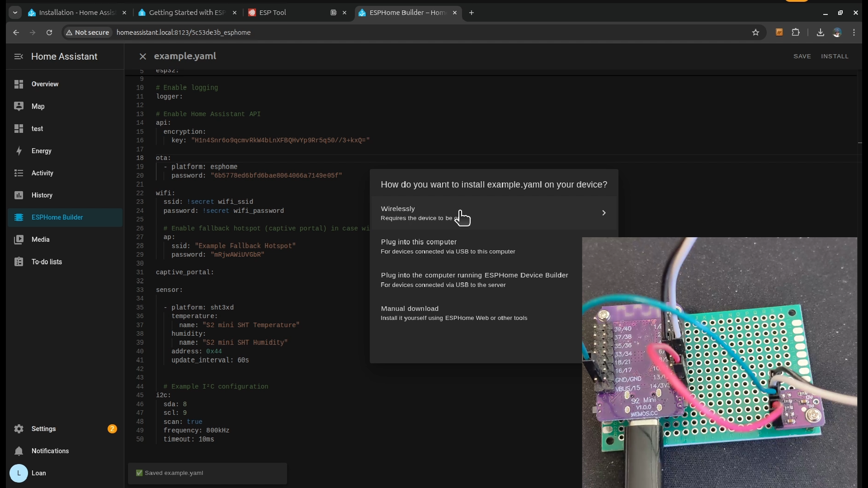Click the 'Saved example.yaml' toast message
Image resolution: width=868 pixels, height=488 pixels.
click(x=208, y=473)
